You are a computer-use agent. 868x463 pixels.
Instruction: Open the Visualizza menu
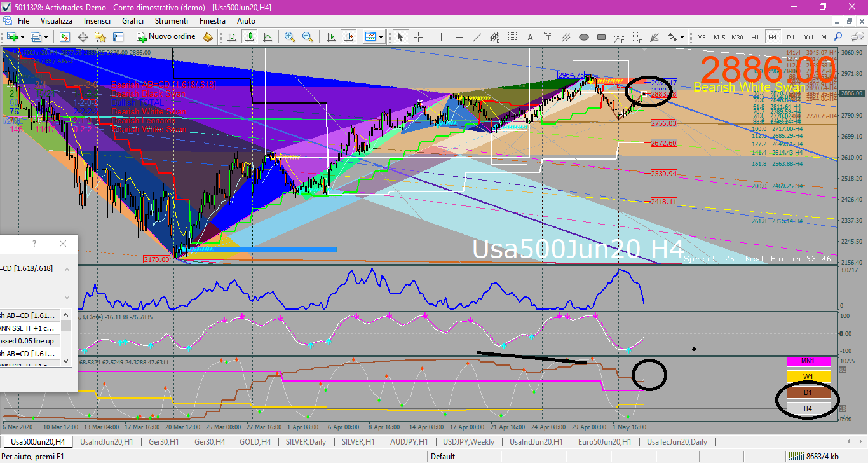(57, 21)
